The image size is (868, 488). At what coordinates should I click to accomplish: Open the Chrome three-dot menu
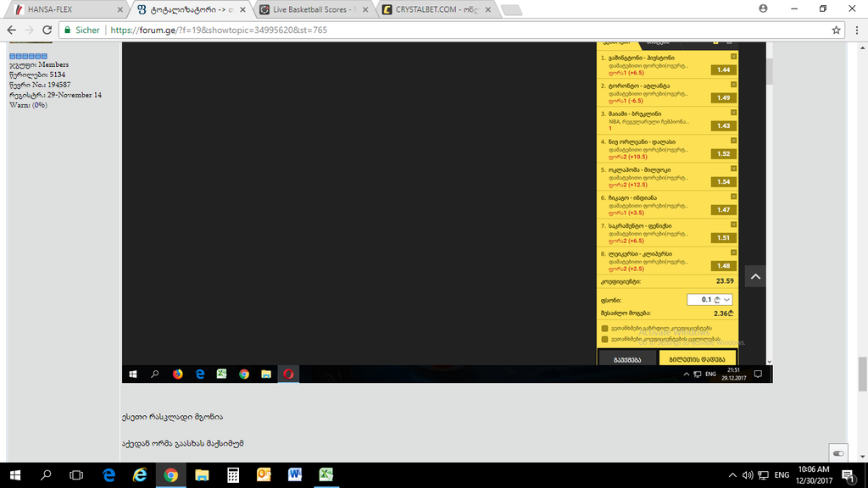pos(856,30)
